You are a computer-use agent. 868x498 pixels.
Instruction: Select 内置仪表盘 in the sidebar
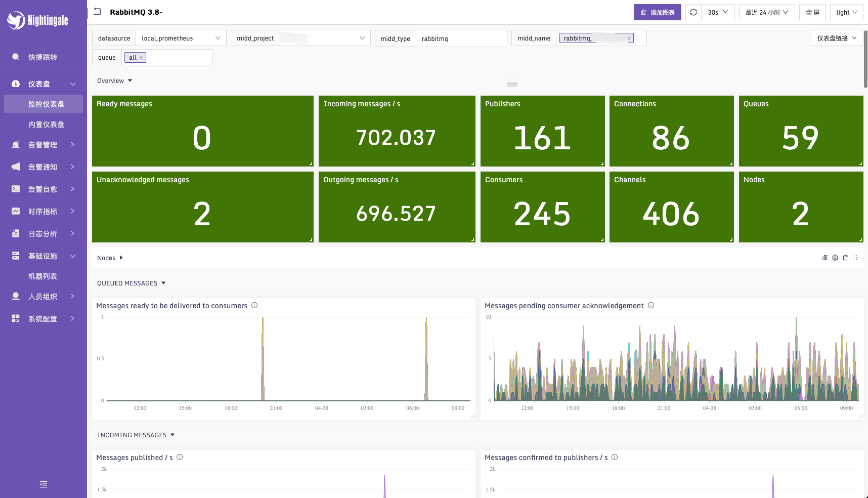click(44, 124)
